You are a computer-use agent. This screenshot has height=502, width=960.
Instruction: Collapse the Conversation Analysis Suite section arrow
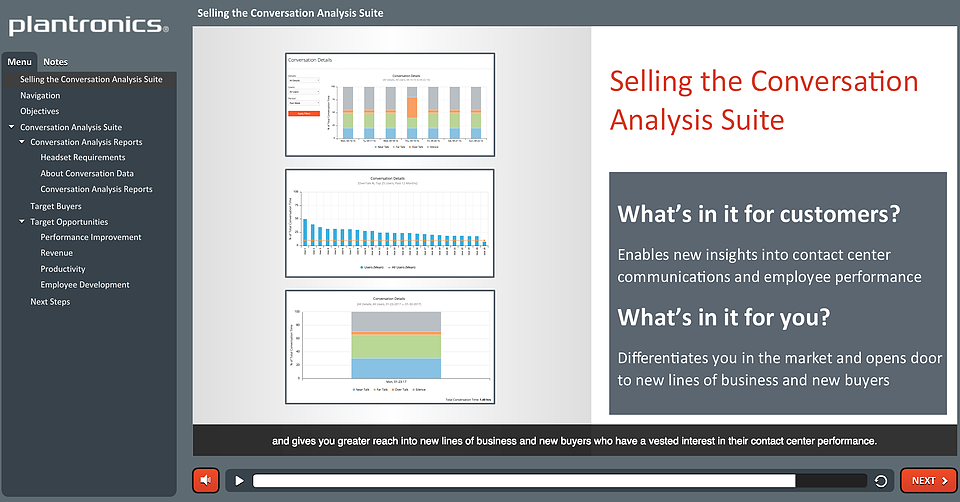pyautogui.click(x=11, y=127)
